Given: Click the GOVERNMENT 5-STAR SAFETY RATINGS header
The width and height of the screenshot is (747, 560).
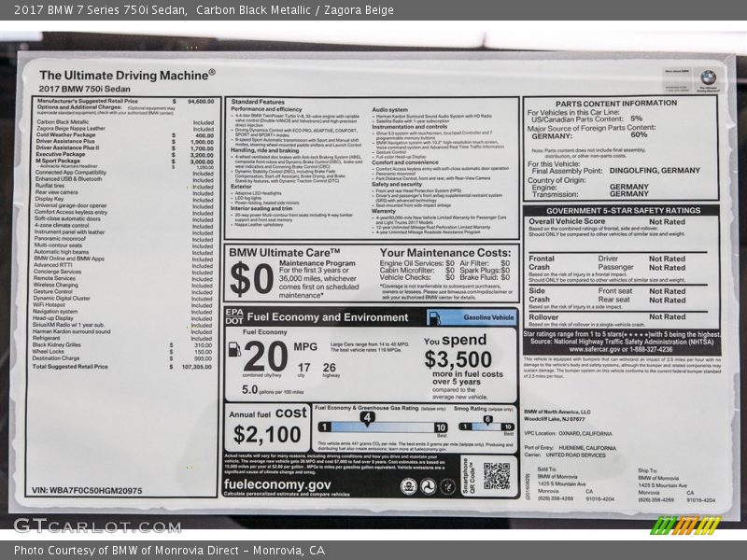Looking at the screenshot, I should pyautogui.click(x=623, y=211).
